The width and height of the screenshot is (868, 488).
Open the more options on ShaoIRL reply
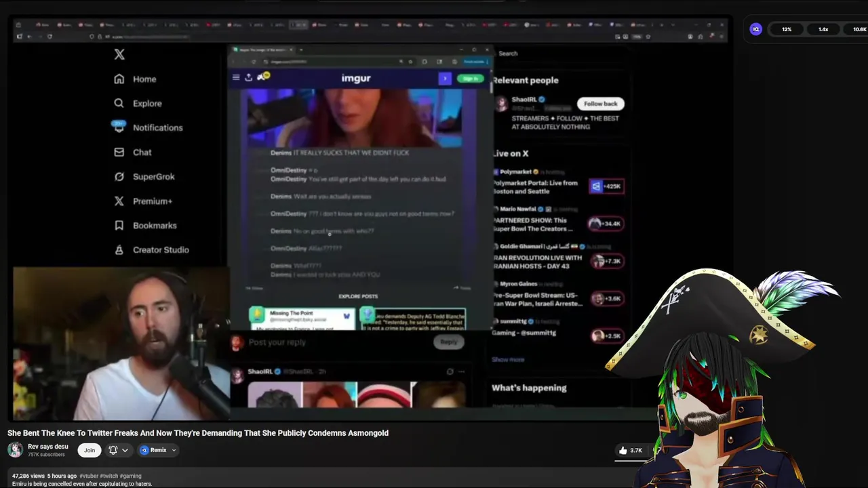point(462,371)
